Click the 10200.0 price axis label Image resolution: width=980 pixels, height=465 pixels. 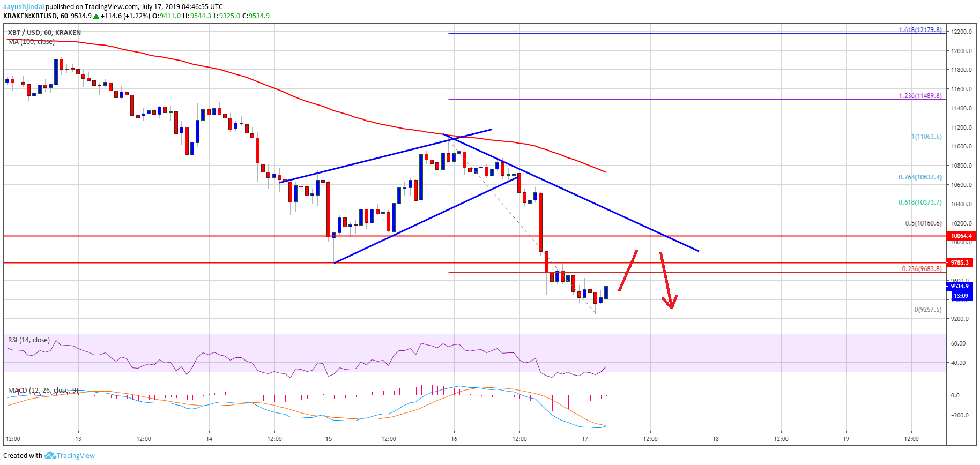click(x=961, y=223)
